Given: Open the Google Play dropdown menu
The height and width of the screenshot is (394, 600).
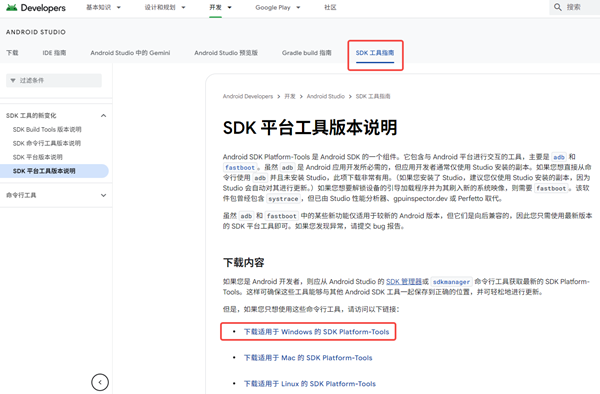Looking at the screenshot, I should pos(278,7).
